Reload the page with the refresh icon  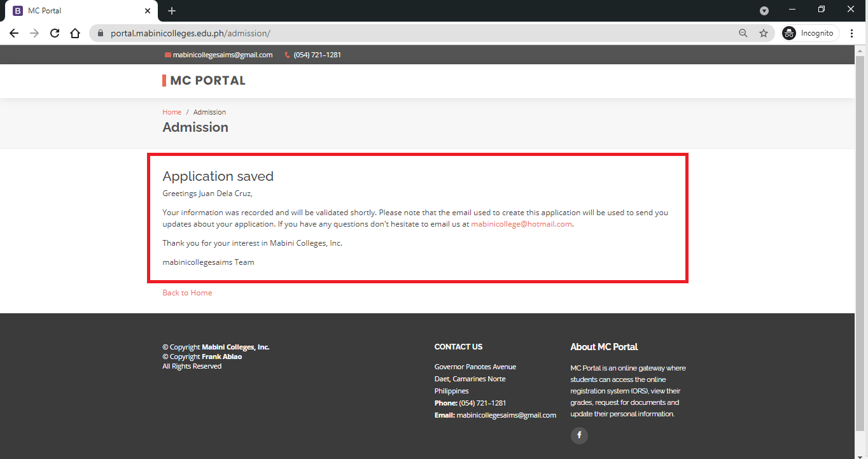tap(55, 33)
